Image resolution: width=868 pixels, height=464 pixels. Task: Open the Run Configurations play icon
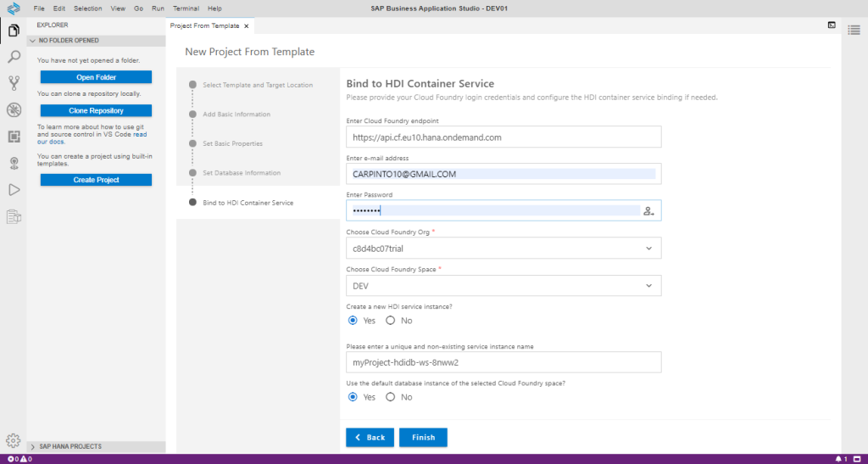coord(14,190)
